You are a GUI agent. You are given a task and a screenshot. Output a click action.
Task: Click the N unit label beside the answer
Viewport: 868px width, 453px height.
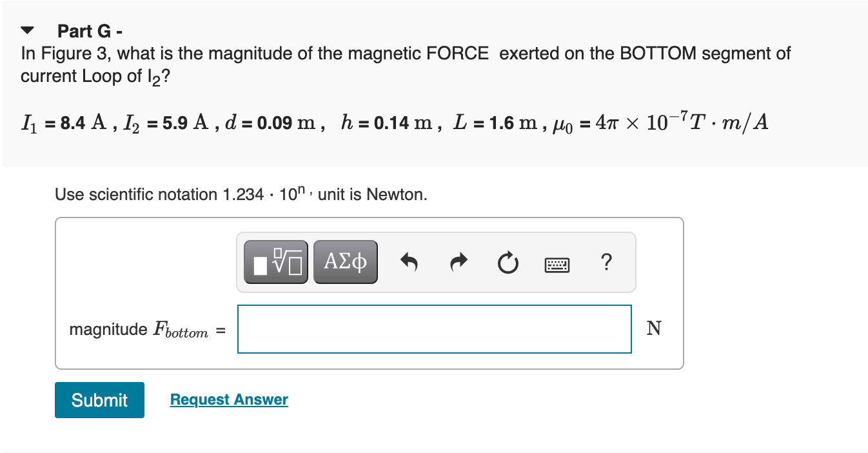[x=653, y=328]
